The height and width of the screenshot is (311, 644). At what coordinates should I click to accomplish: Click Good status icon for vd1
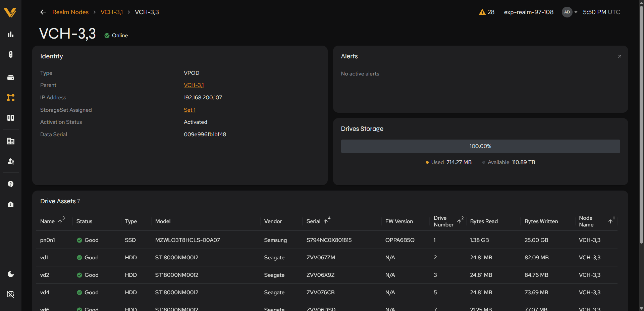[x=79, y=258]
